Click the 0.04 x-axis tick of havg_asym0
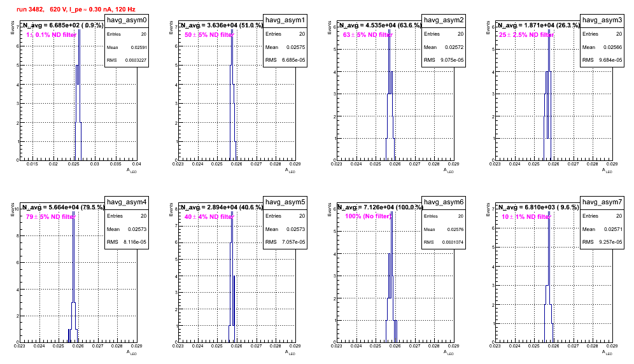This screenshot has width=634, height=364. [x=136, y=164]
